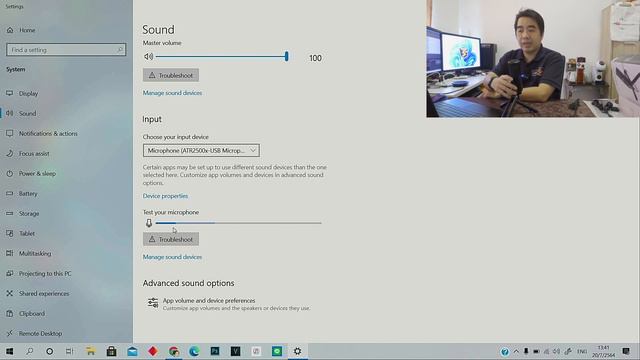Open Photoshop from taskbar
This screenshot has width=640, height=360.
(x=215, y=351)
